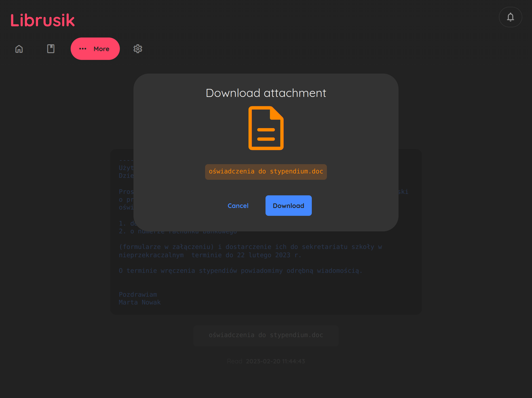Click the read timestamp 2023-02-20 11:44:43
Image resolution: width=532 pixels, height=398 pixels.
pyautogui.click(x=275, y=361)
